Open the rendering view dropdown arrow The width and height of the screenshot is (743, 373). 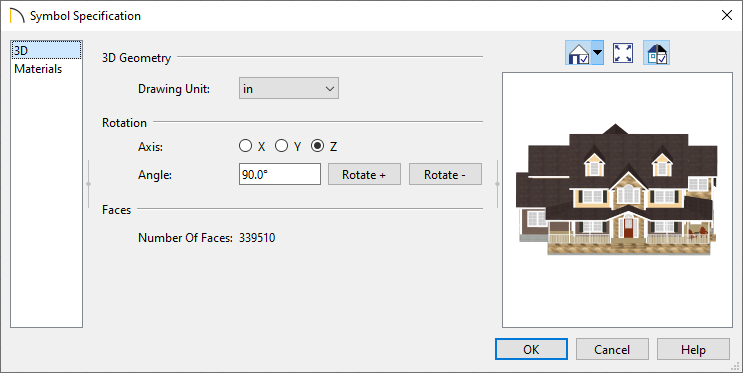point(598,53)
